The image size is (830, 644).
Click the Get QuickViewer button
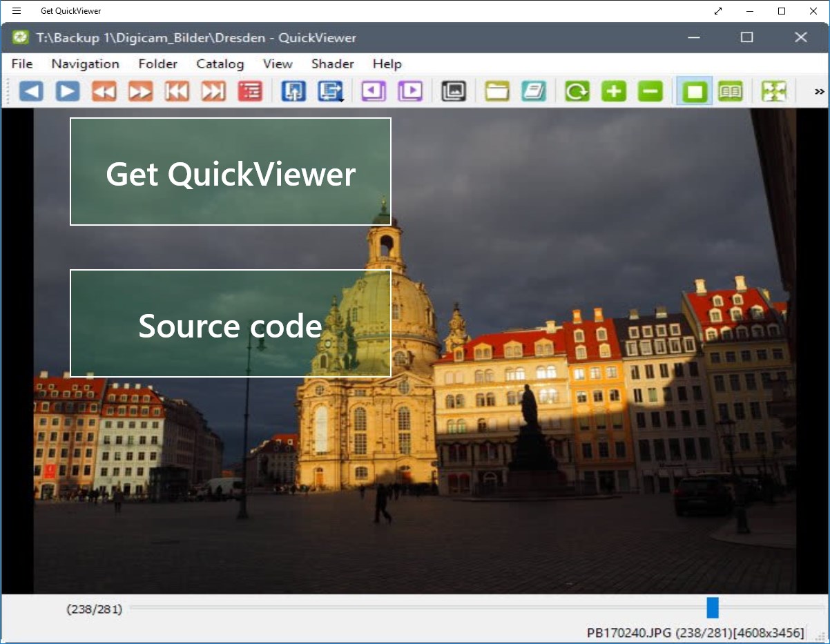231,172
